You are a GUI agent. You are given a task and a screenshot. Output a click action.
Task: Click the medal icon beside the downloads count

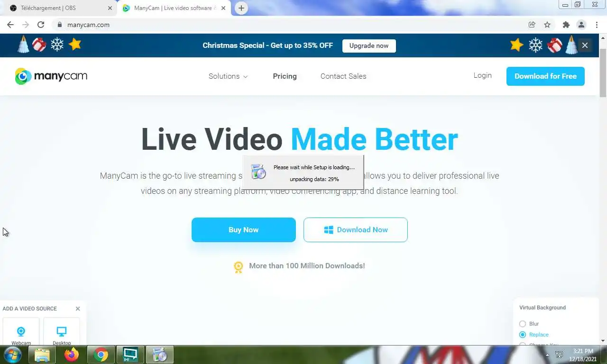[x=239, y=267]
